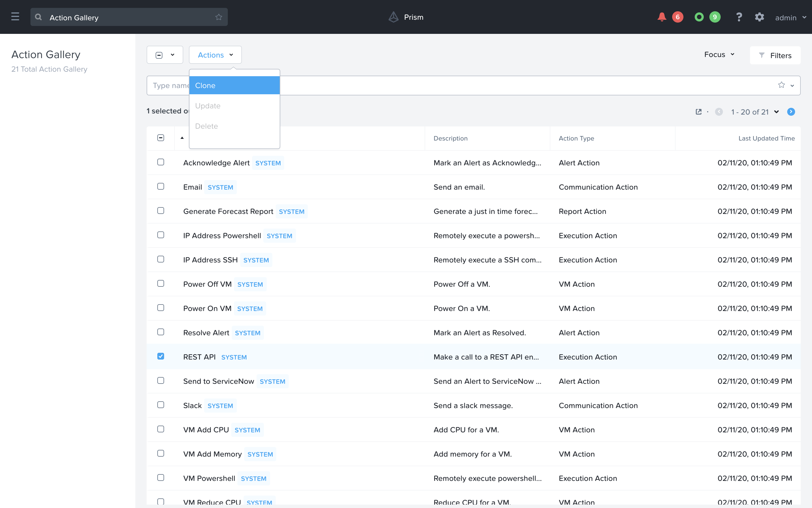
Task: Click the Prism logo icon
Action: 393,17
